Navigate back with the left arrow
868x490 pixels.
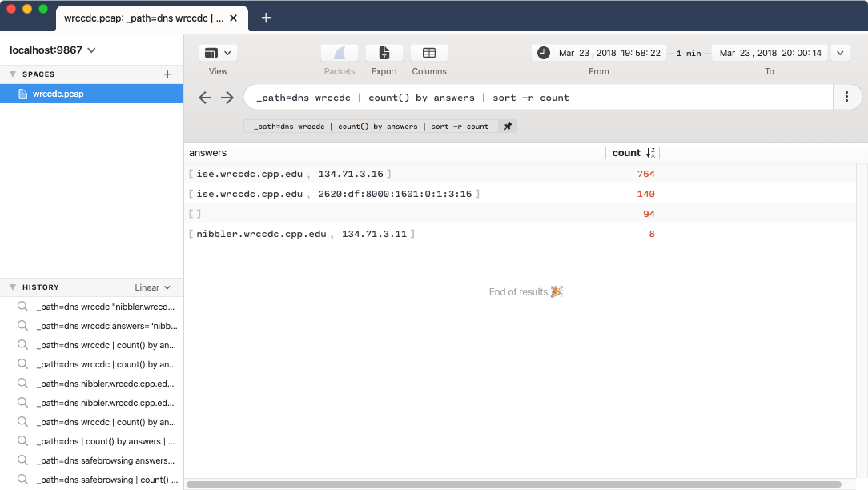(x=205, y=97)
